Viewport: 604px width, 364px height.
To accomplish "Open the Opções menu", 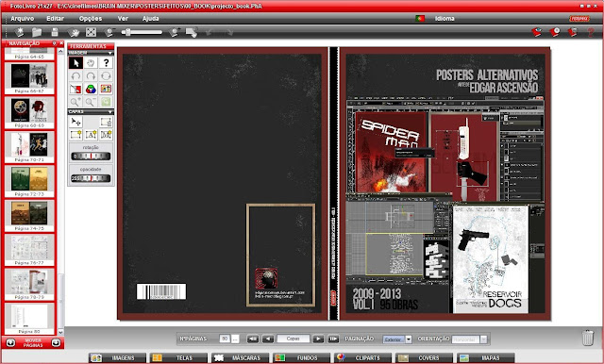I will pos(91,19).
